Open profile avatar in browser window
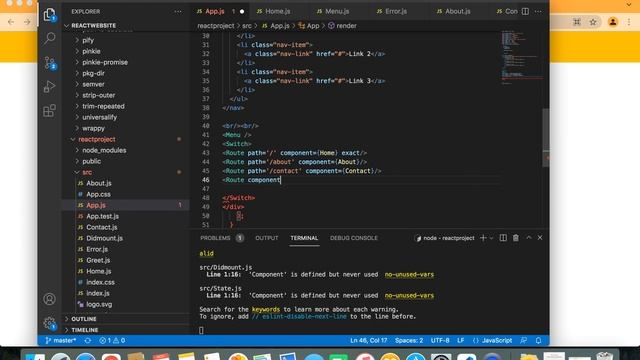640x360 pixels. click(613, 22)
